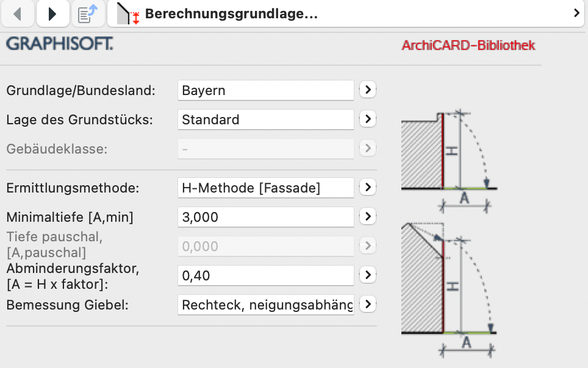
Task: Click the arrow next to Minimaltiefe
Action: (x=367, y=216)
